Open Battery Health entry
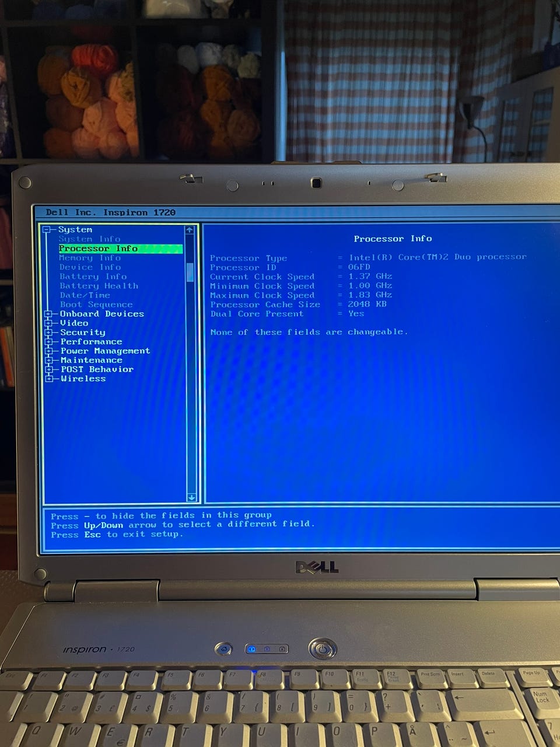The width and height of the screenshot is (560, 747). tap(99, 286)
